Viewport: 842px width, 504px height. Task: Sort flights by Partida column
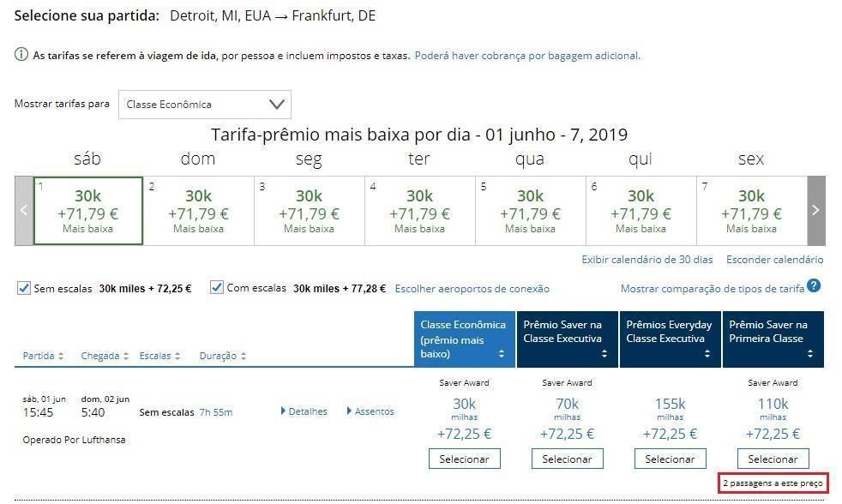[x=42, y=356]
